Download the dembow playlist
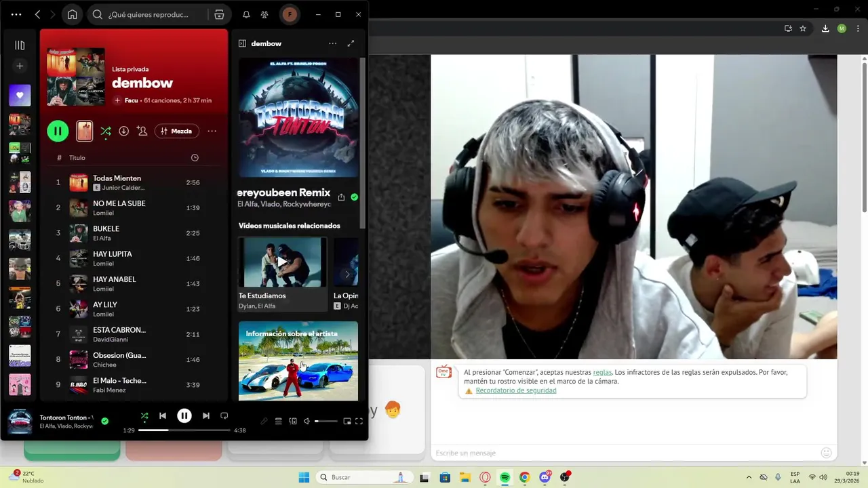The height and width of the screenshot is (488, 868). click(123, 131)
